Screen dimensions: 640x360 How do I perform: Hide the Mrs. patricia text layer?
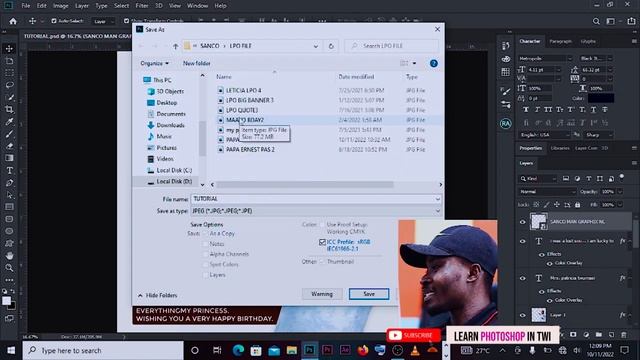click(x=523, y=278)
